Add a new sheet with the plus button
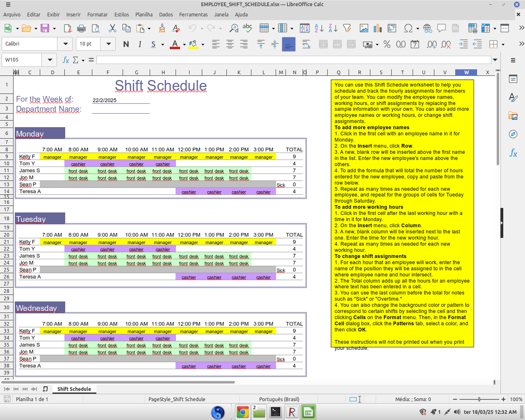525x420 pixels. pyautogui.click(x=46, y=389)
